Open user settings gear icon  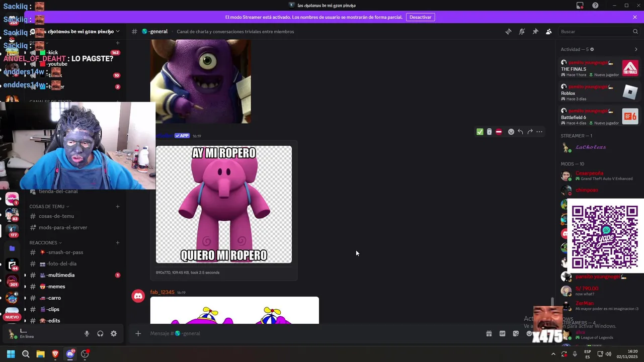click(114, 333)
